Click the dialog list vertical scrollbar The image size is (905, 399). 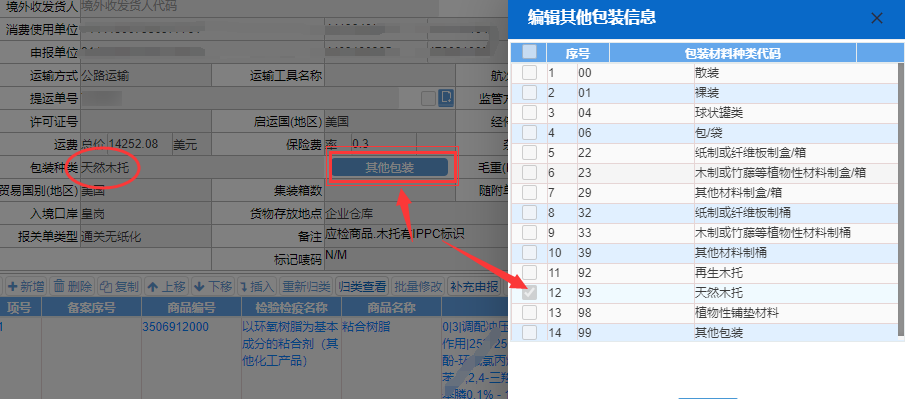pyautogui.click(x=901, y=199)
